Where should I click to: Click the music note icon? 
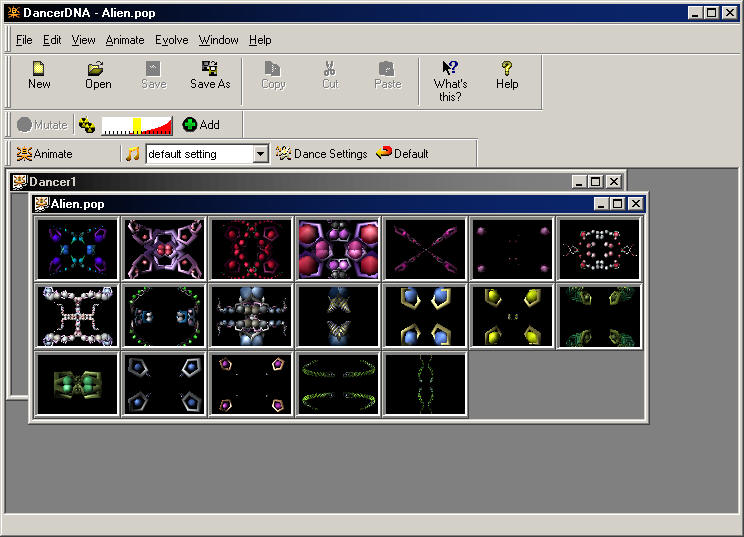point(133,154)
